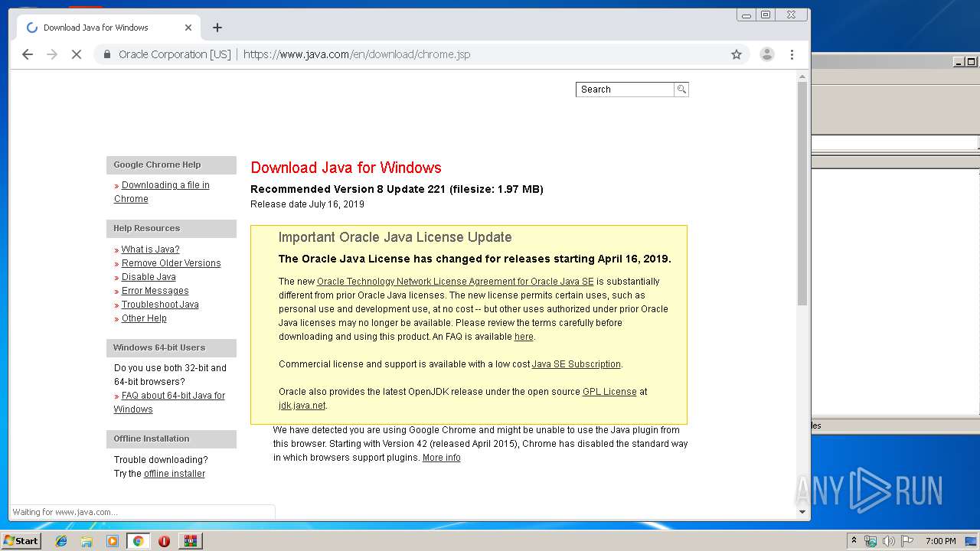Click the secure padlock icon in the address bar
Screen dimensions: 980x551
(x=107, y=54)
